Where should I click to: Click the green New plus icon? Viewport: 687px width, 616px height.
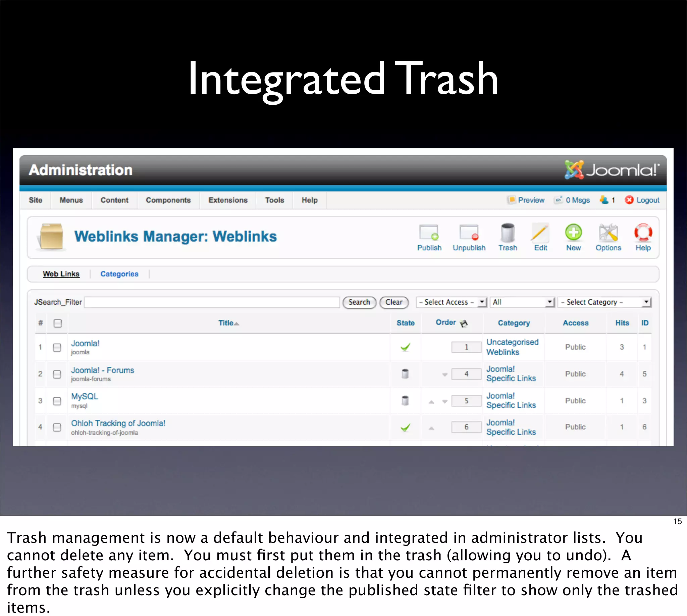573,233
